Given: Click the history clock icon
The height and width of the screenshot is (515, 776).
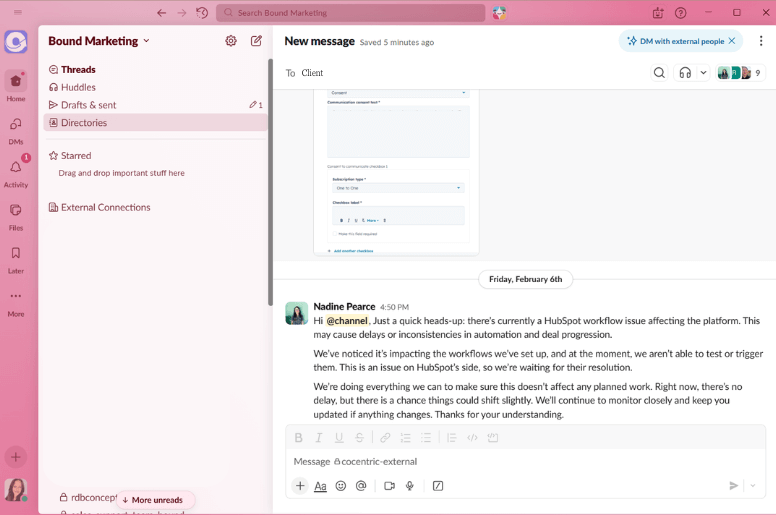Looking at the screenshot, I should click(202, 13).
